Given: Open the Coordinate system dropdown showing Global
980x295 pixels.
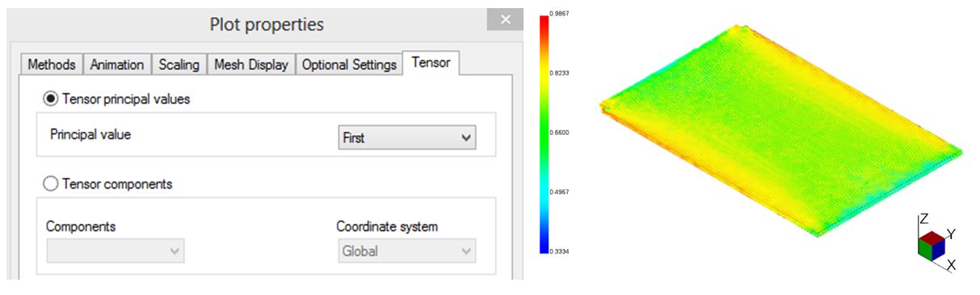Looking at the screenshot, I should tap(406, 251).
